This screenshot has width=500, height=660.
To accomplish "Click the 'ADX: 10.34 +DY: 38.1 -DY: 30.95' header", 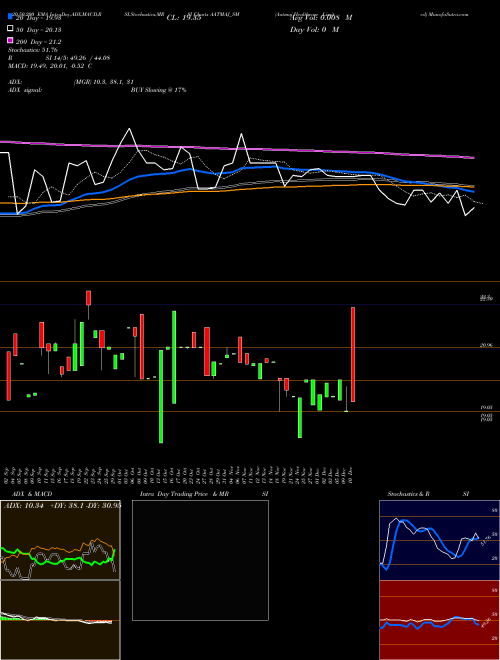I will click(x=62, y=506).
